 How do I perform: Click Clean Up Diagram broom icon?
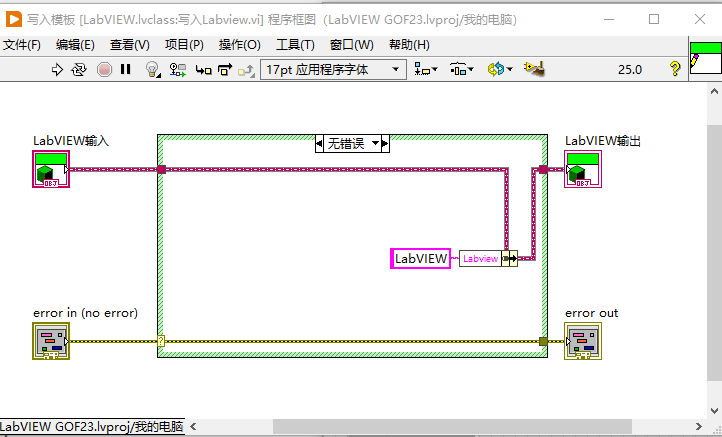click(x=535, y=69)
